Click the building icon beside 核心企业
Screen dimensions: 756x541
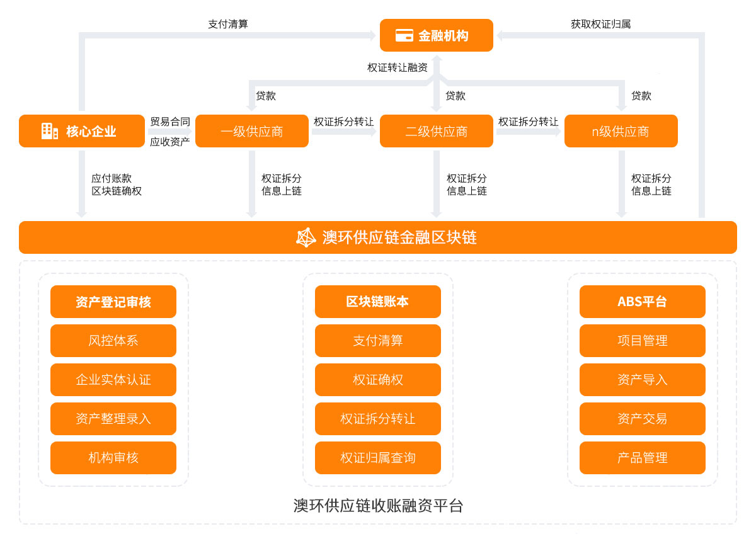coord(50,131)
